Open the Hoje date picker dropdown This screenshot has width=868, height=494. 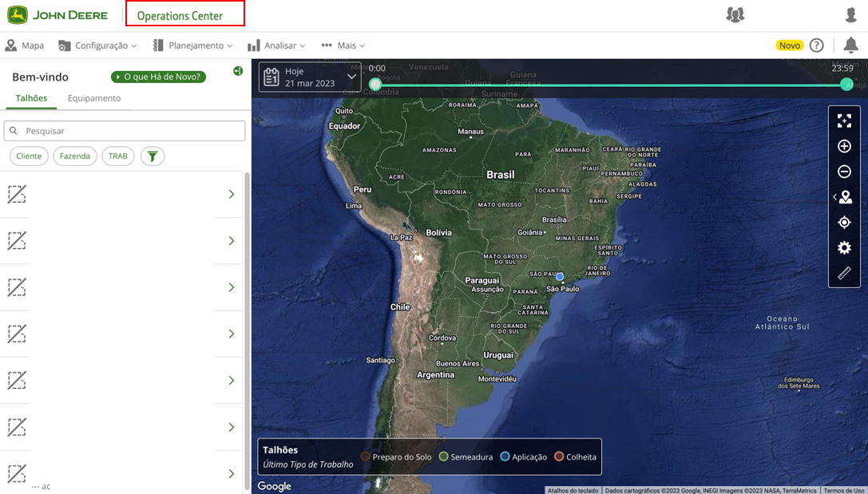(x=310, y=77)
